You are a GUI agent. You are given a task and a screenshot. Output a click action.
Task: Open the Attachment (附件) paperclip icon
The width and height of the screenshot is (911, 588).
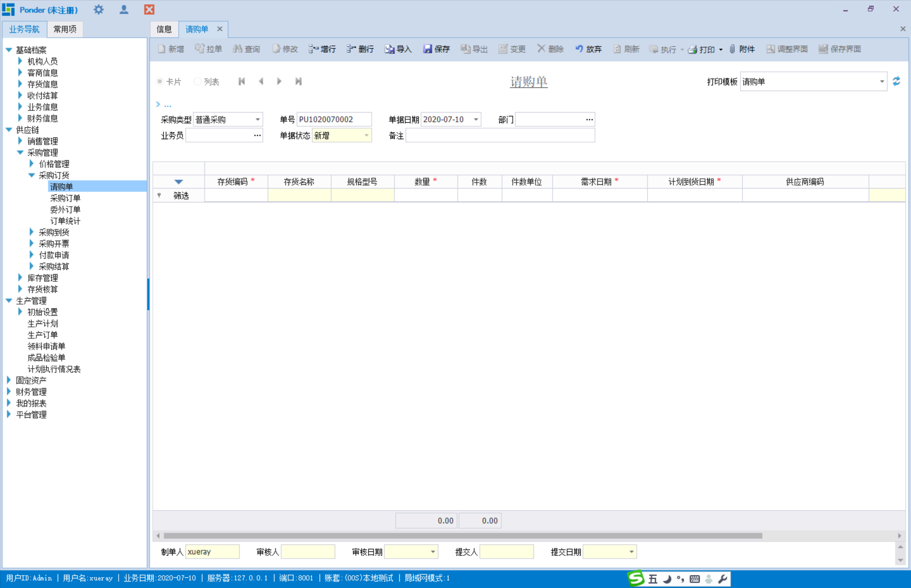732,49
